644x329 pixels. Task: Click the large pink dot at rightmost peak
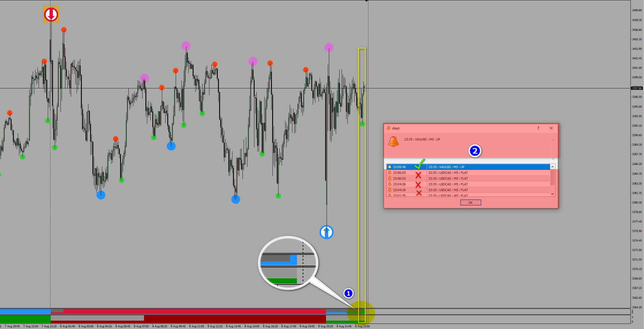pos(329,47)
